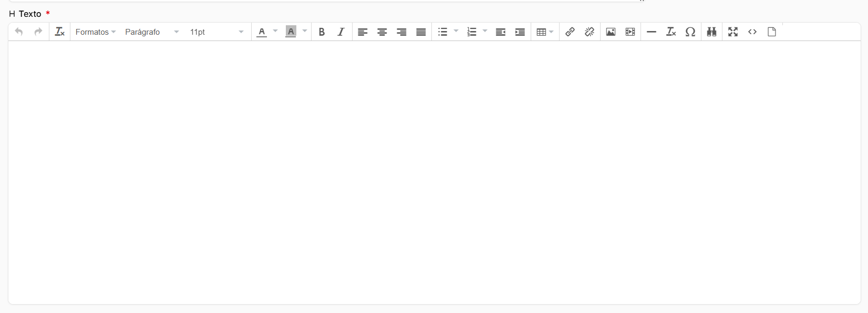Click inside the empty text editing area
This screenshot has height=313, width=868.
point(434,173)
